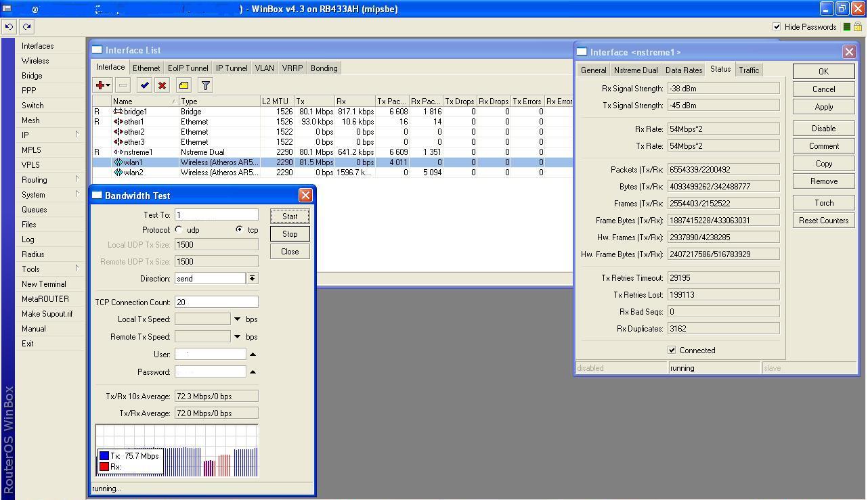
Task: Open the Nstreme Dual tab
Action: [x=636, y=70]
